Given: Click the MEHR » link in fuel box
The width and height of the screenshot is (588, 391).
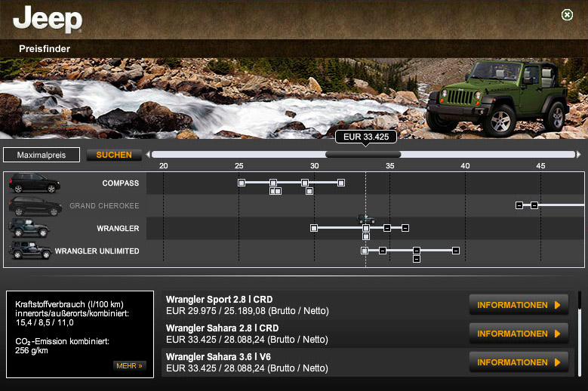Looking at the screenshot, I should point(129,366).
